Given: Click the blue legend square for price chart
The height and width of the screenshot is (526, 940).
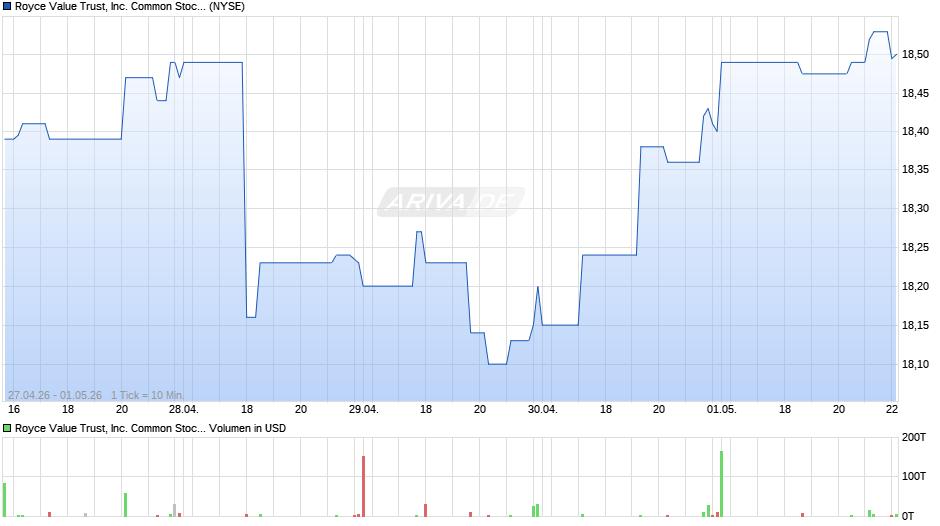Looking at the screenshot, I should coord(7,7).
